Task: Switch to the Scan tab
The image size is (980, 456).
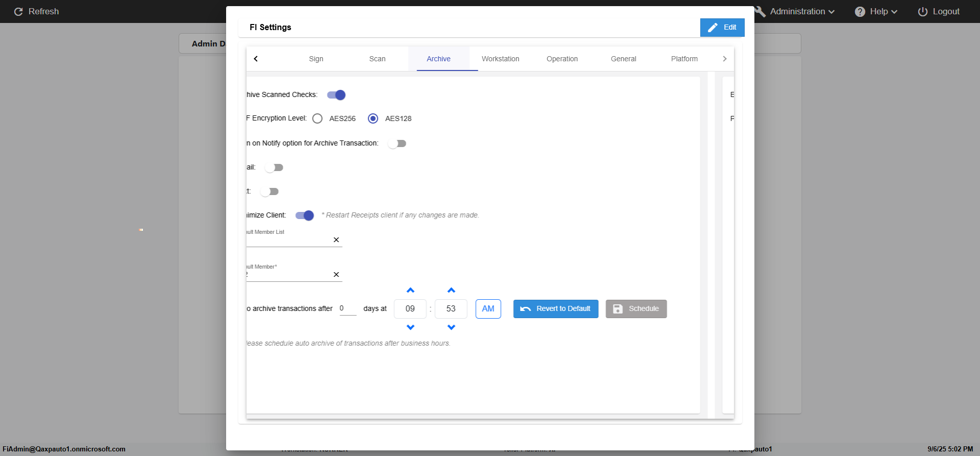Action: click(377, 59)
